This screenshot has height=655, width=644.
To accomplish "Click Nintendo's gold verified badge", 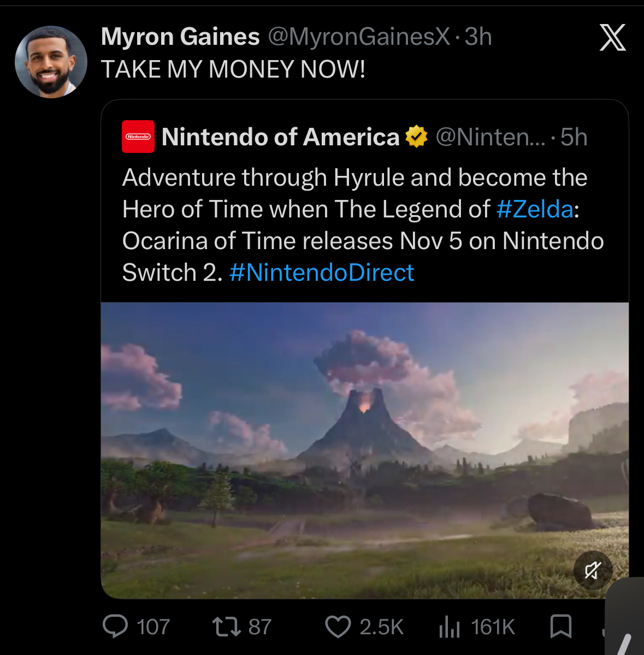I will tap(416, 137).
